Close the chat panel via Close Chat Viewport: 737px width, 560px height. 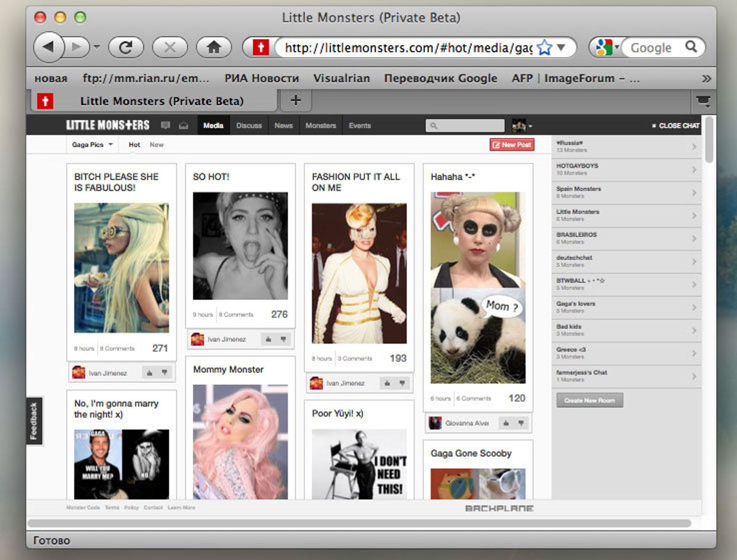tap(676, 125)
